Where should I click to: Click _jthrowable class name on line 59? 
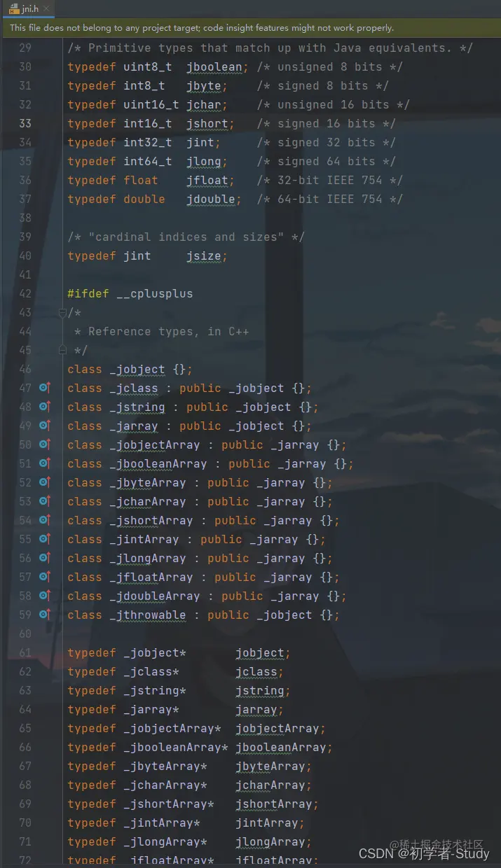[x=148, y=615]
